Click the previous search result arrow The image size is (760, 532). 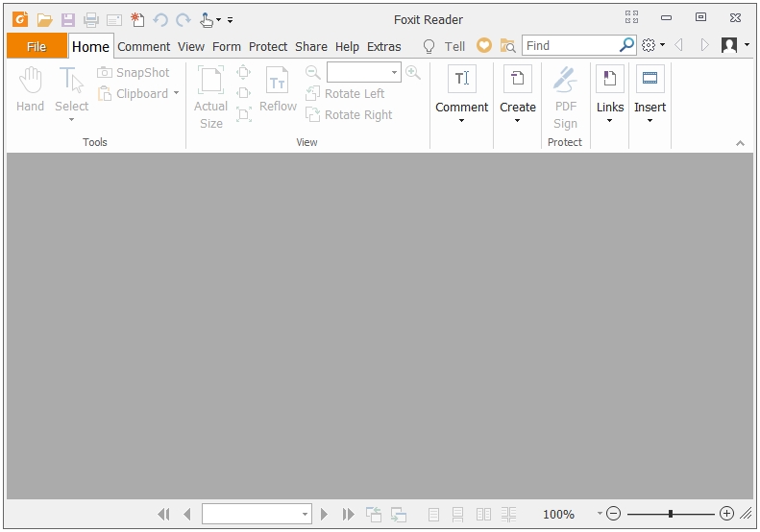(678, 45)
